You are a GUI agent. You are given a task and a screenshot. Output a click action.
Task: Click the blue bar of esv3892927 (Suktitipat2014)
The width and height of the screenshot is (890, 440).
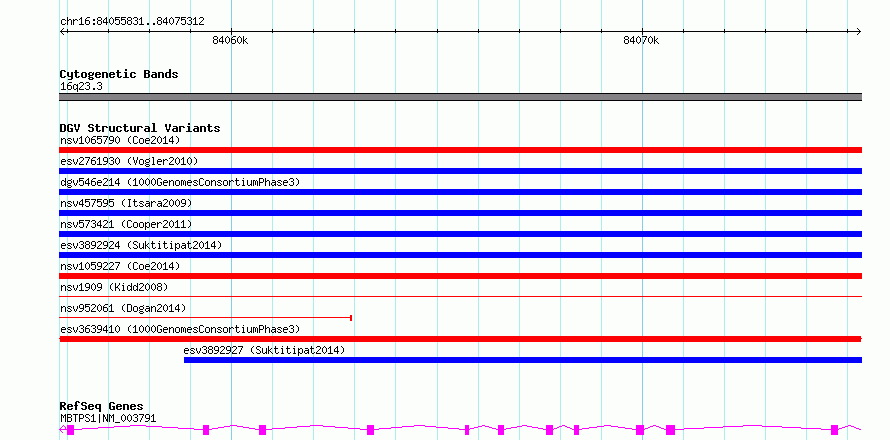tap(523, 360)
